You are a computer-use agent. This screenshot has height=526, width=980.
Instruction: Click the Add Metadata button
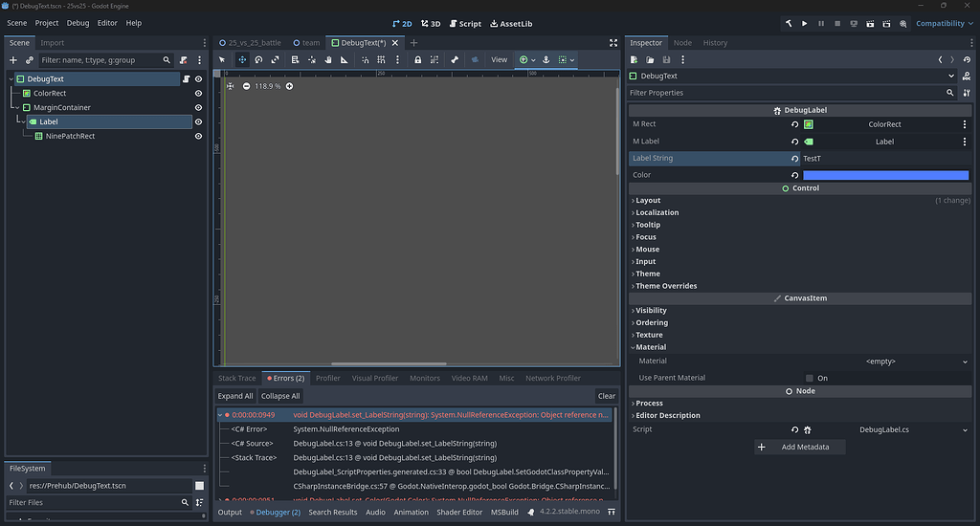pyautogui.click(x=800, y=448)
